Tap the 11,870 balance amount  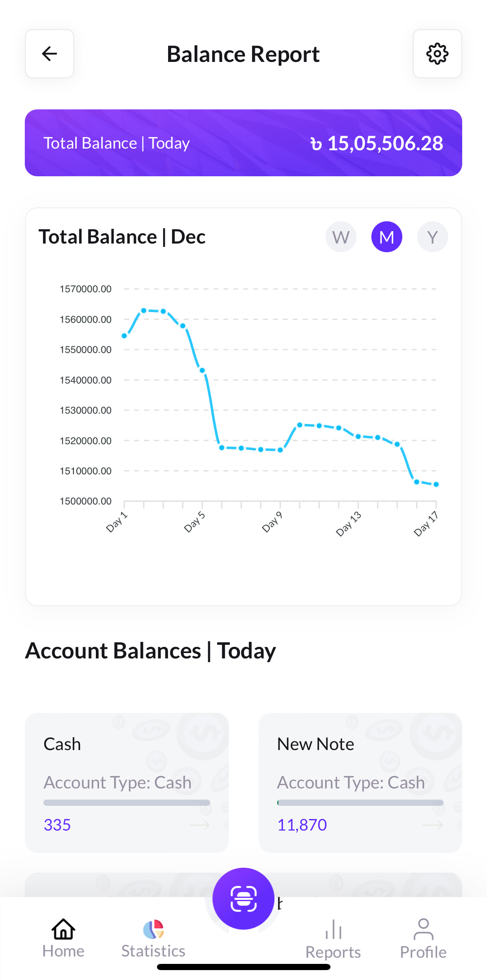pos(302,825)
